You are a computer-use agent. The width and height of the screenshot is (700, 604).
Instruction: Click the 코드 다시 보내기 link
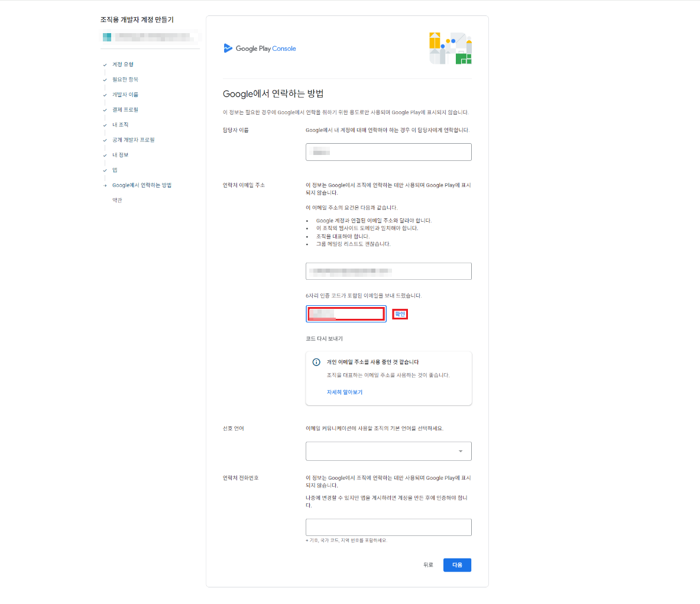[x=324, y=338]
